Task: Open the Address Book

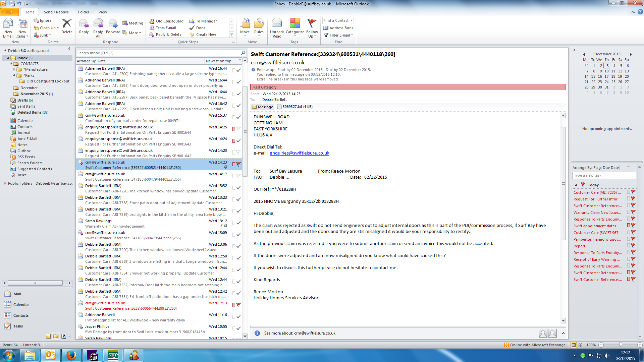Action: (x=338, y=28)
